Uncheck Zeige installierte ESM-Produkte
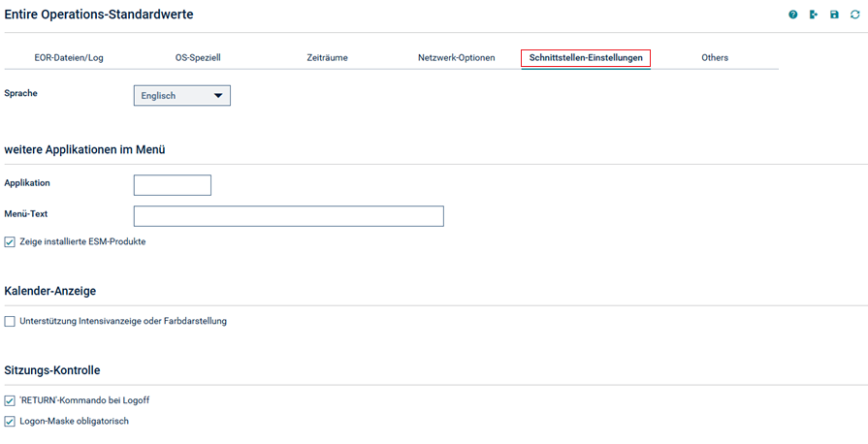 tap(10, 242)
